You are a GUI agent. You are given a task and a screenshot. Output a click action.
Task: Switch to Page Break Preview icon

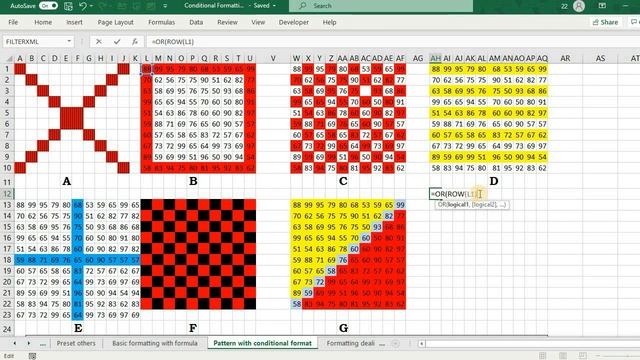click(582, 356)
